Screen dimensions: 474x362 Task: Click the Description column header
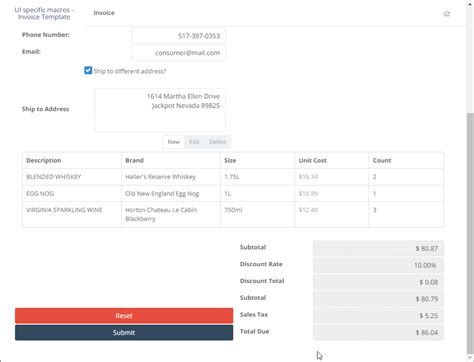pyautogui.click(x=72, y=160)
